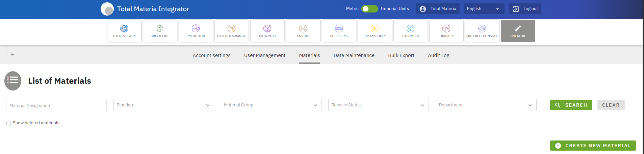Open the English language selector

(x=483, y=9)
